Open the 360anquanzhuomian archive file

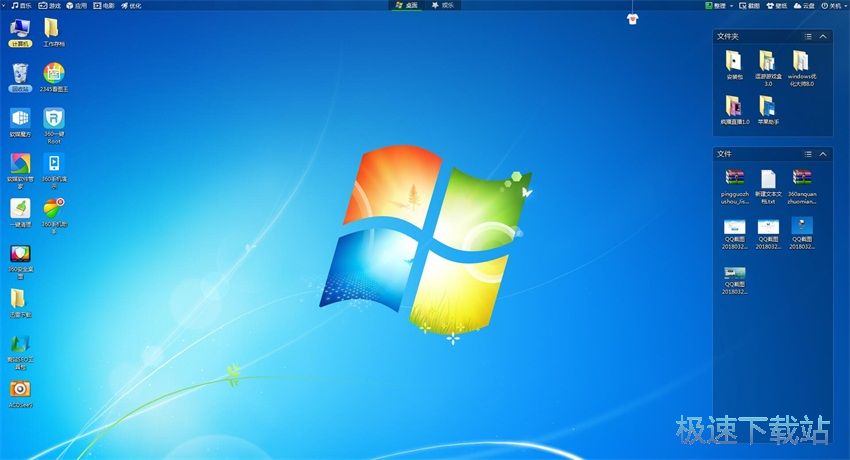click(x=801, y=186)
